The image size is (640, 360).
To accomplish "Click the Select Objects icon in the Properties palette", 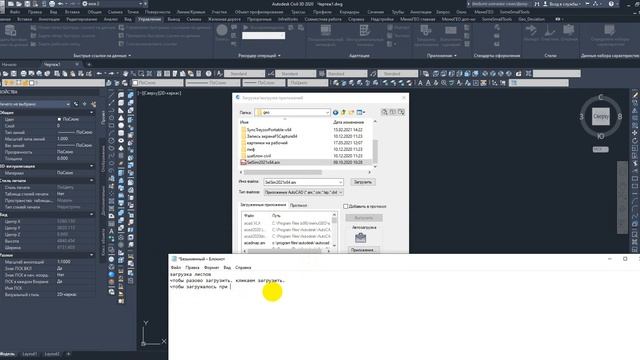I will [84, 104].
